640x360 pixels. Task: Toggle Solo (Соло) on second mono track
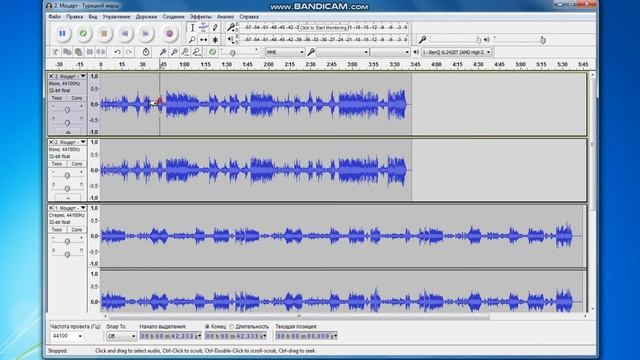coord(77,164)
